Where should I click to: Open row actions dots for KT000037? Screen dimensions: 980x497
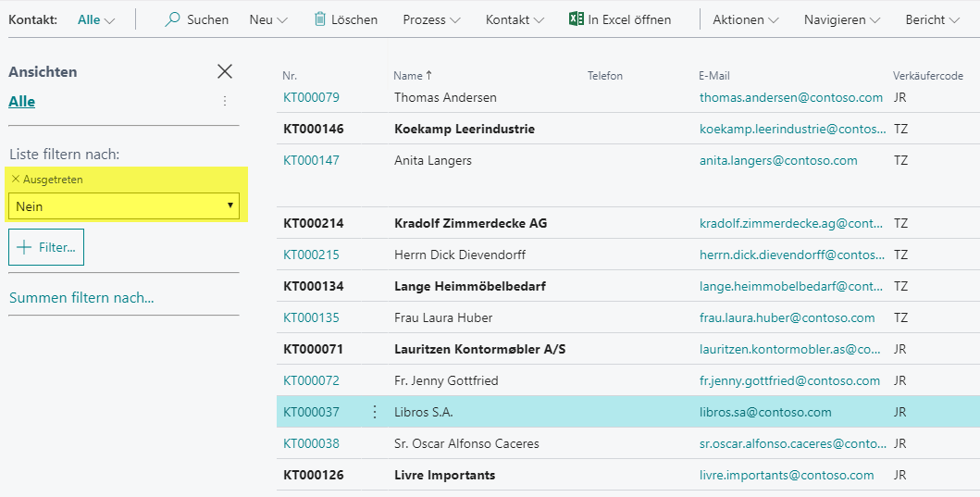coord(375,412)
